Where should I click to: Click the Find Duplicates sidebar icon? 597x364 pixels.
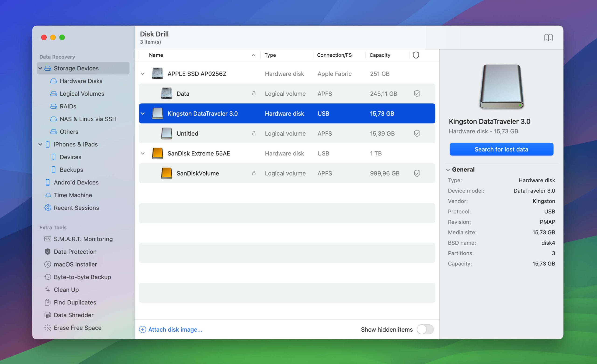tap(48, 302)
